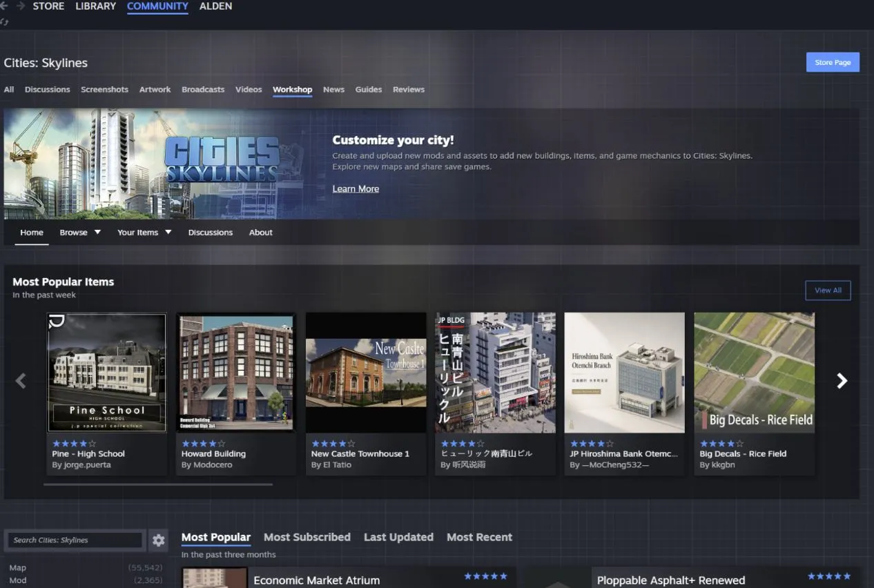Click the Store Page button
The width and height of the screenshot is (874, 588).
[833, 62]
